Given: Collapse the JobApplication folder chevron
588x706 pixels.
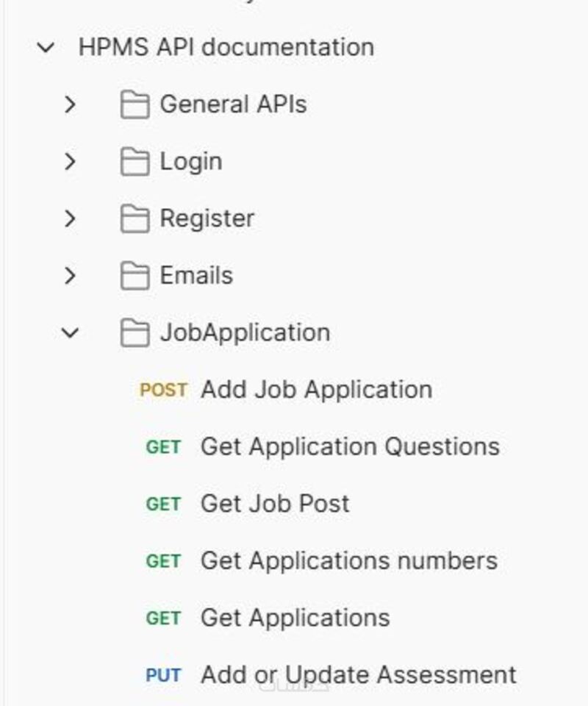Looking at the screenshot, I should [70, 333].
